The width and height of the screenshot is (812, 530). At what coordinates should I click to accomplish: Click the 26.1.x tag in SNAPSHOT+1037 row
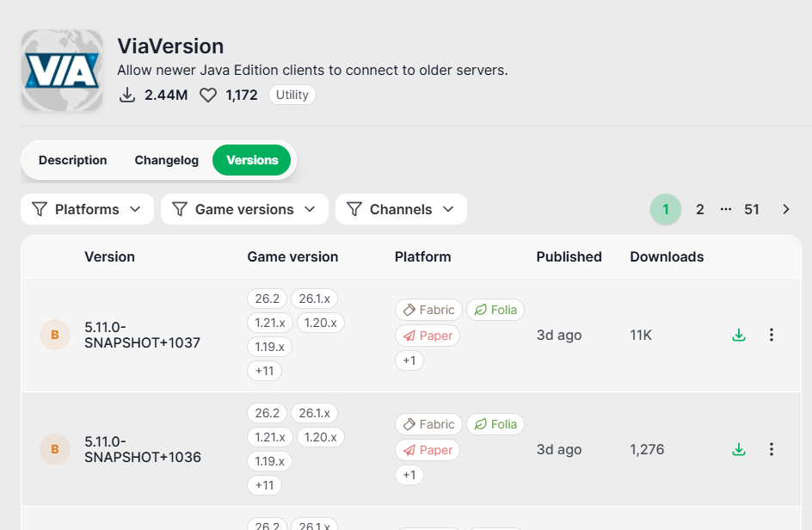tap(314, 299)
